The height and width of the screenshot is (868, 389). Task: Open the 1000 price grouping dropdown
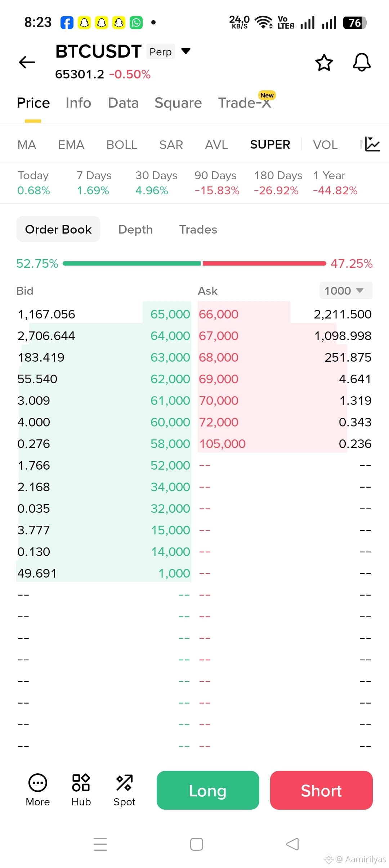click(346, 290)
